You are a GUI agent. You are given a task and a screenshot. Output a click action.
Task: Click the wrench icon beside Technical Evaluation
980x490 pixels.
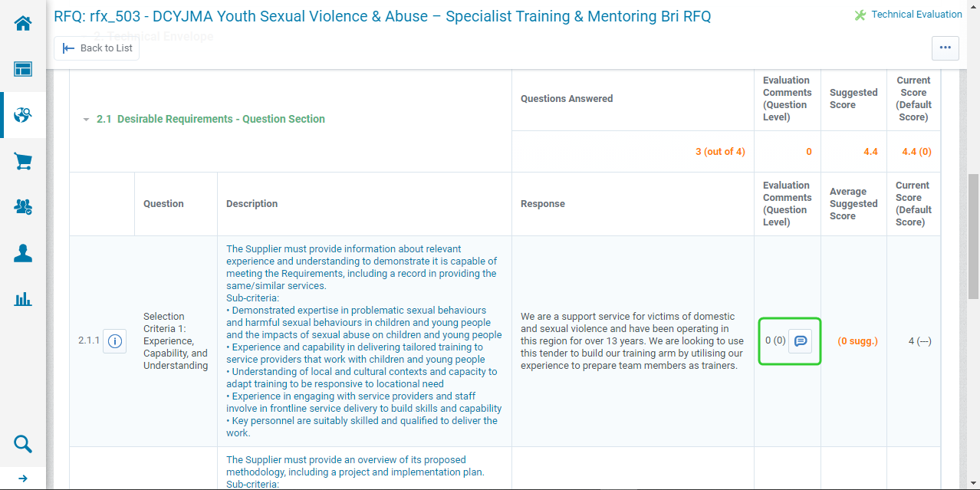tap(860, 15)
